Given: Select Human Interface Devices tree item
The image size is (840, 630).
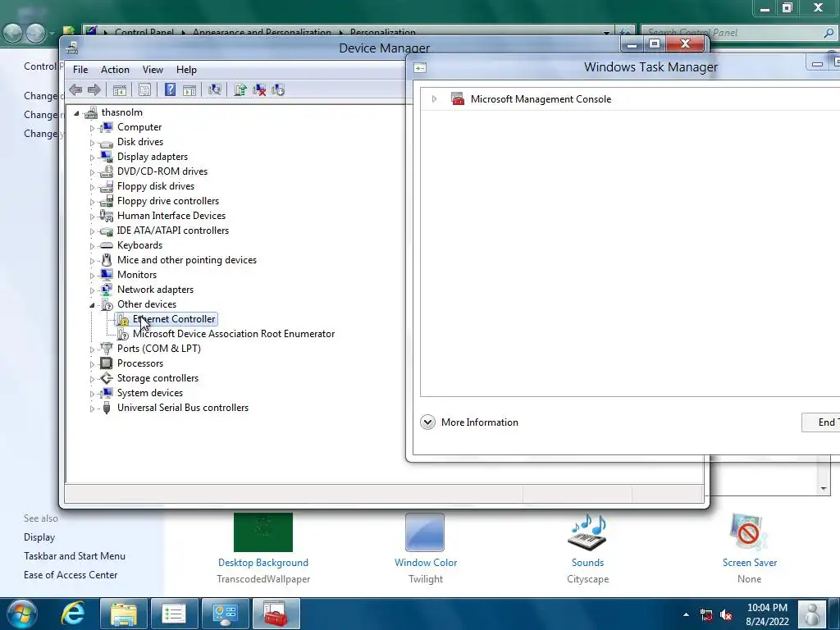Looking at the screenshot, I should click(171, 216).
